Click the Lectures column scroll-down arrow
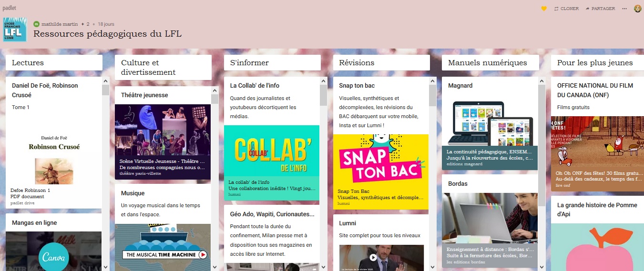 (x=105, y=267)
